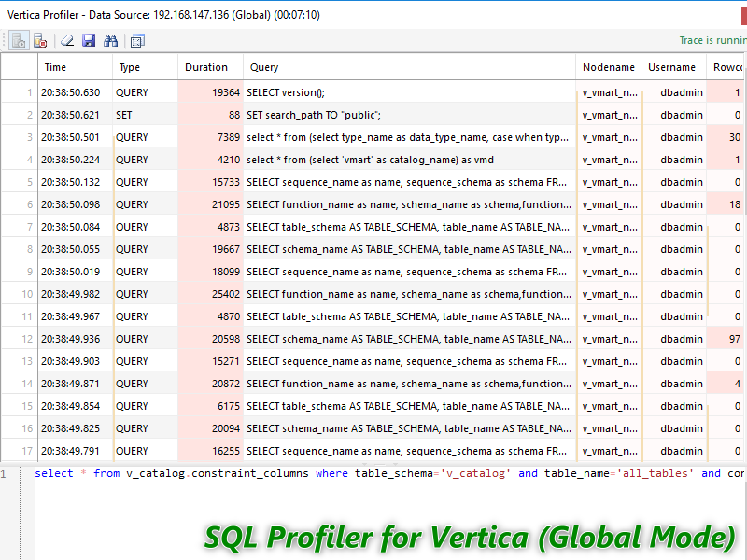The width and height of the screenshot is (747, 560).
Task: Open Find using the binoculars icon
Action: pyautogui.click(x=110, y=41)
